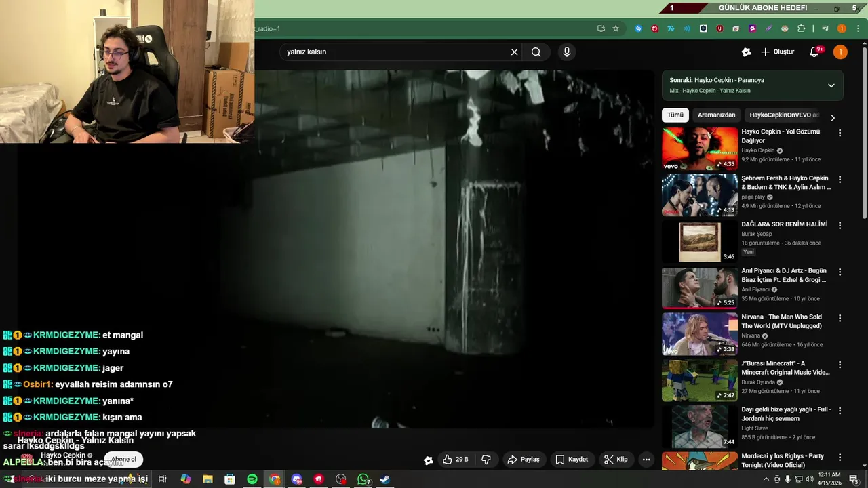Select the Aramanızdan filter chip
The height and width of the screenshot is (488, 868).
(716, 115)
